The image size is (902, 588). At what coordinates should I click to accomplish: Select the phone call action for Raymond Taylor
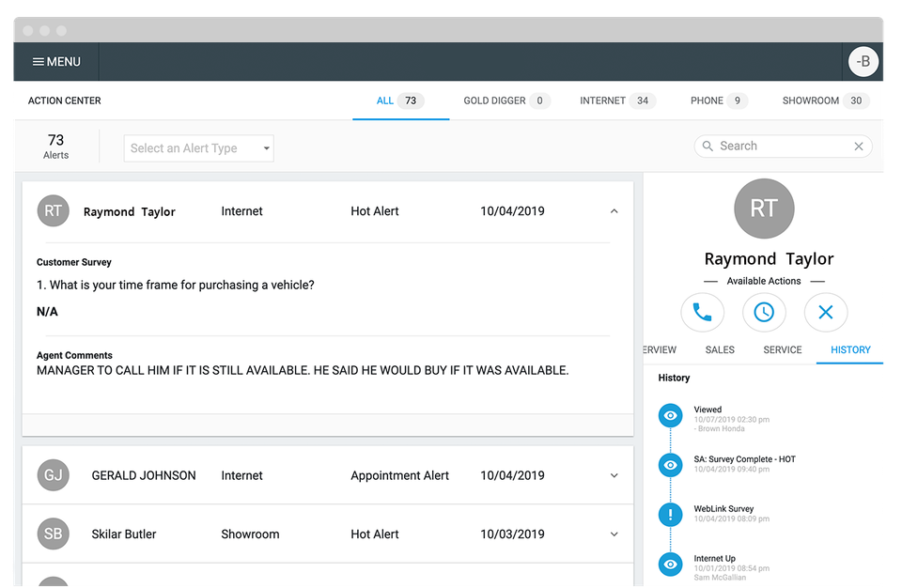[702, 312]
